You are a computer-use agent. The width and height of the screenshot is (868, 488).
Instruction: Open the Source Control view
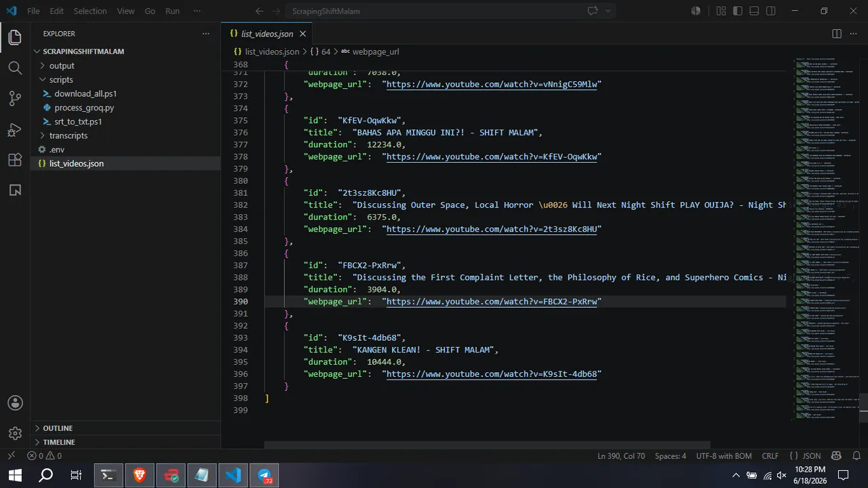(x=15, y=98)
